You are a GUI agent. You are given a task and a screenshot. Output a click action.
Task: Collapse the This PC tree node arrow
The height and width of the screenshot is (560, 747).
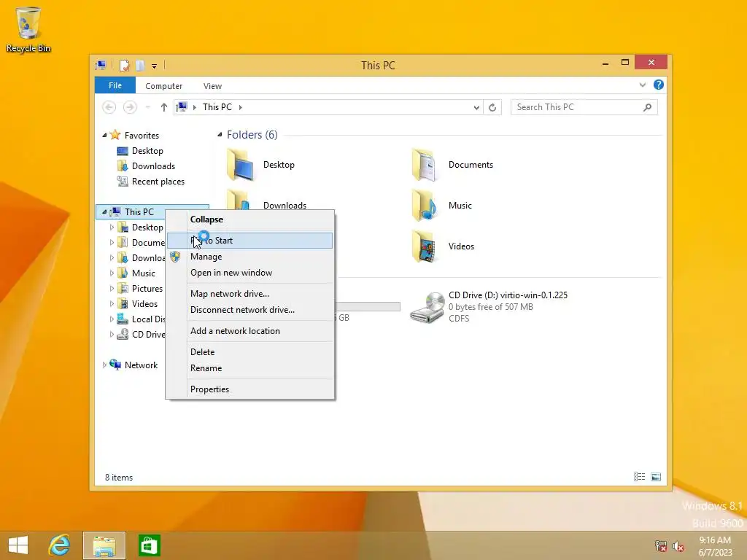(x=104, y=212)
